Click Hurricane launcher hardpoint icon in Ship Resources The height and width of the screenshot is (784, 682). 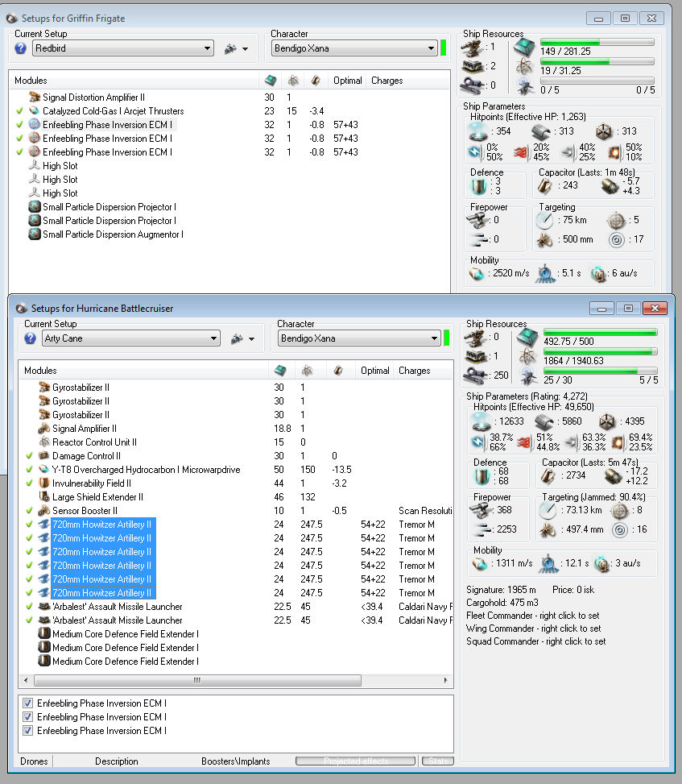coord(474,356)
